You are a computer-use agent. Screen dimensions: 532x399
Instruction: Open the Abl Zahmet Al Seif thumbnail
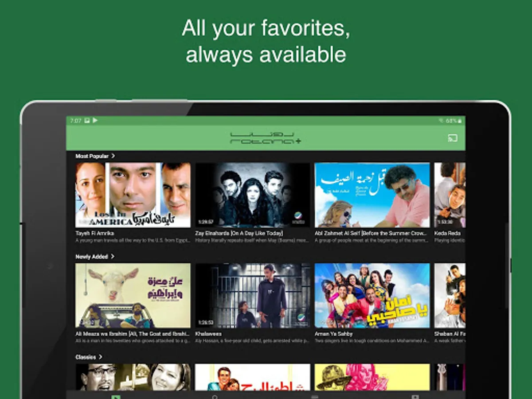point(372,195)
